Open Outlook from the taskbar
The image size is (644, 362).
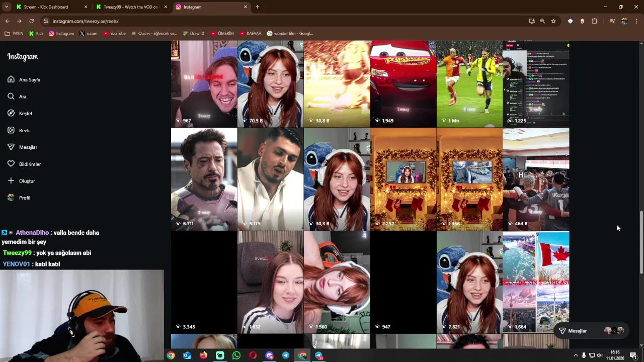[x=187, y=355]
